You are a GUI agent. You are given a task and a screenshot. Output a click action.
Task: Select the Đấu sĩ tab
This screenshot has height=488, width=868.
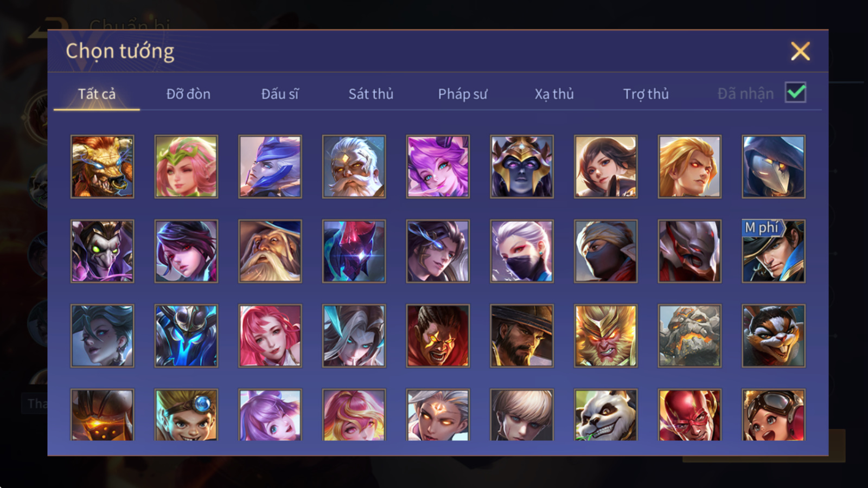click(x=280, y=94)
